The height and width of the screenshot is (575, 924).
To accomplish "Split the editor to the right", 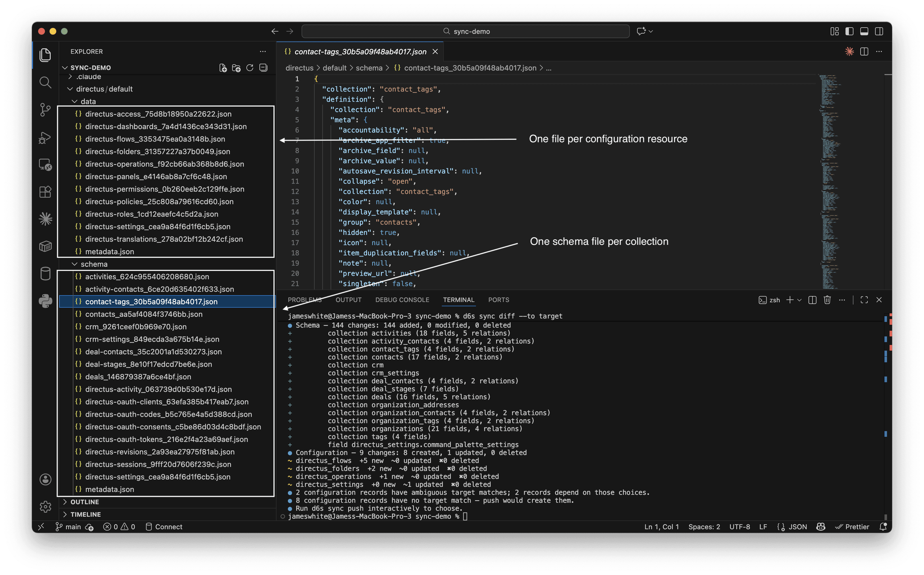I will [864, 51].
